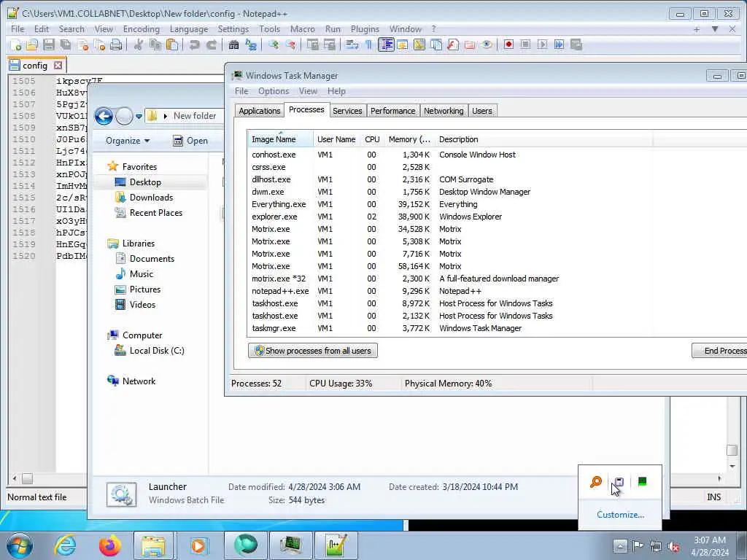Switch to the Performance tab
The image size is (747, 560).
click(x=393, y=111)
